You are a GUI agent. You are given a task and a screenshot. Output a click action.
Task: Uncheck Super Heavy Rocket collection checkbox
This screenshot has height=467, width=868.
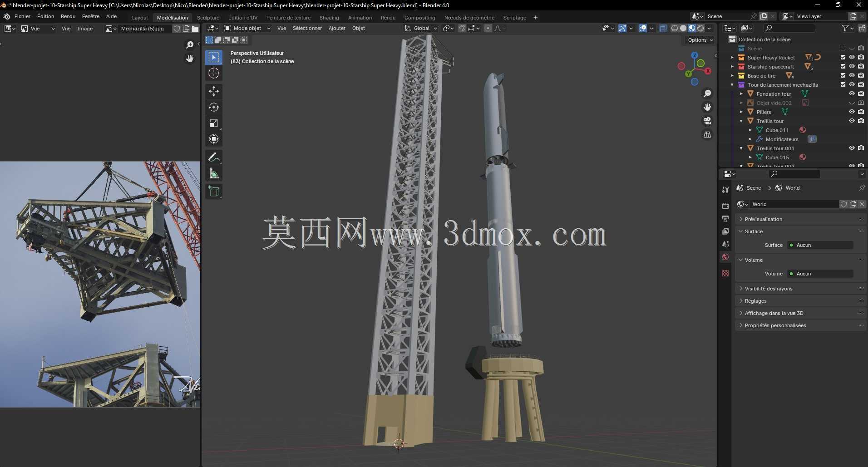tap(843, 58)
